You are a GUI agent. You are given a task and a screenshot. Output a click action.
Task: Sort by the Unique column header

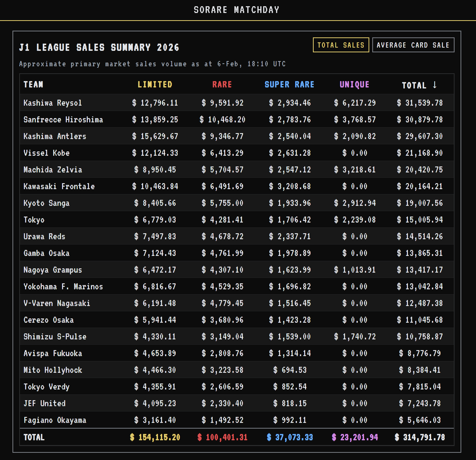[x=355, y=84]
